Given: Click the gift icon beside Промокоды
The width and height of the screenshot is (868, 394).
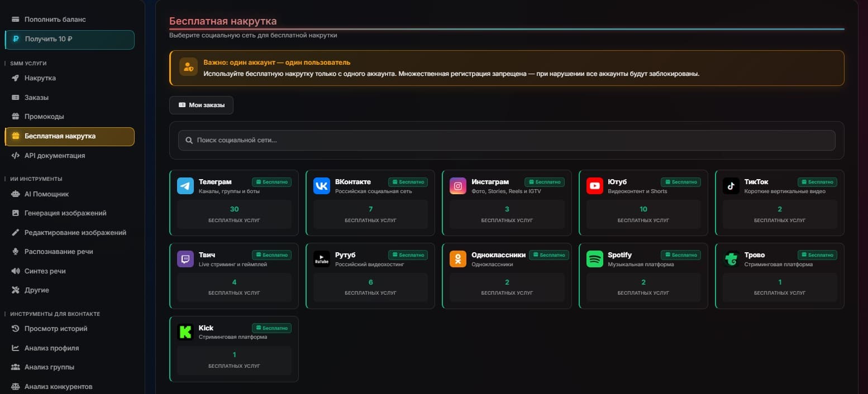Looking at the screenshot, I should pos(16,117).
